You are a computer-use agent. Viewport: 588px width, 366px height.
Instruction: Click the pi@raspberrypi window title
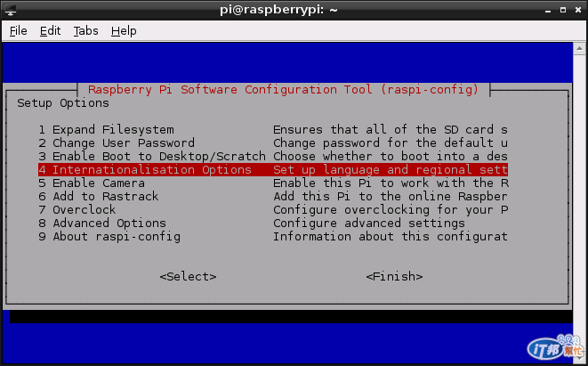[x=278, y=10]
